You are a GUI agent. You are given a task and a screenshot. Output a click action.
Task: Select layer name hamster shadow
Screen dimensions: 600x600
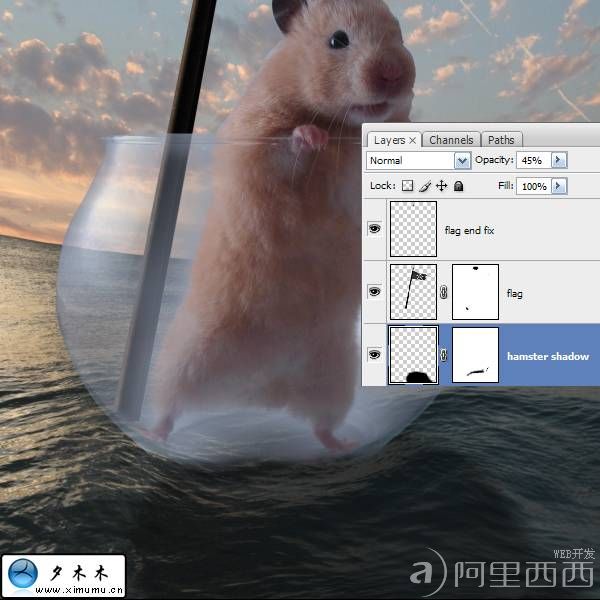(x=548, y=356)
